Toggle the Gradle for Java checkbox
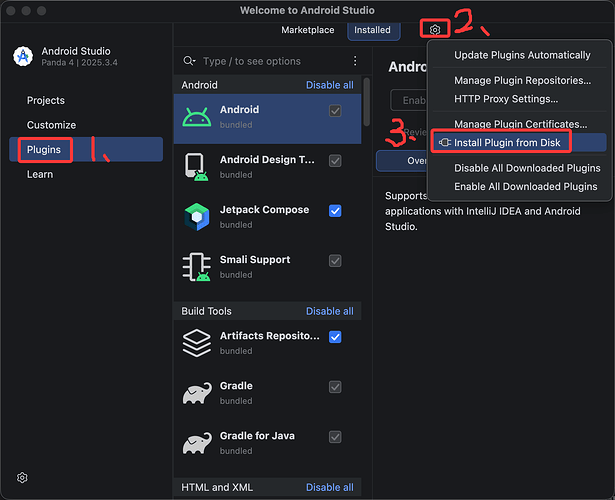The image size is (615, 500). click(335, 437)
